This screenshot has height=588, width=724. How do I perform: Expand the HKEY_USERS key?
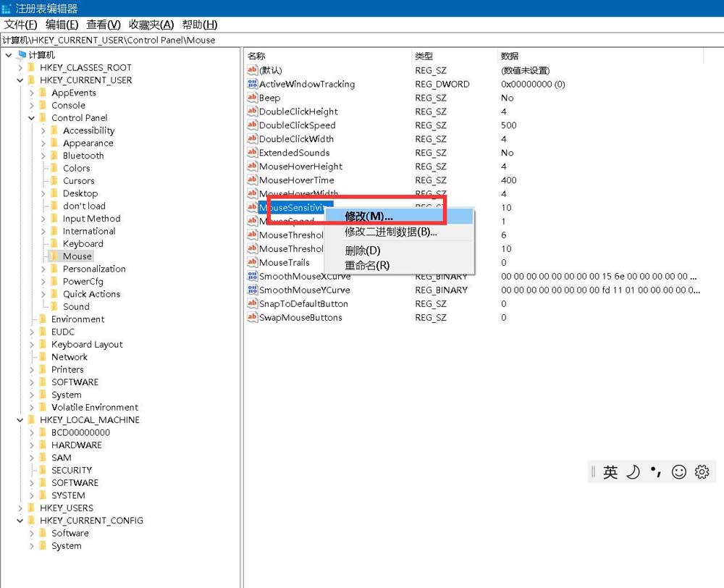pos(20,508)
